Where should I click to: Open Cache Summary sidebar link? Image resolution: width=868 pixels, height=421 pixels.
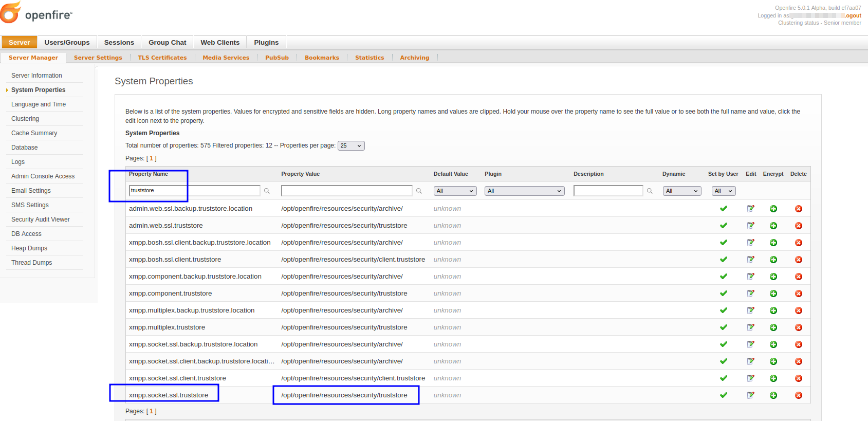click(x=34, y=133)
